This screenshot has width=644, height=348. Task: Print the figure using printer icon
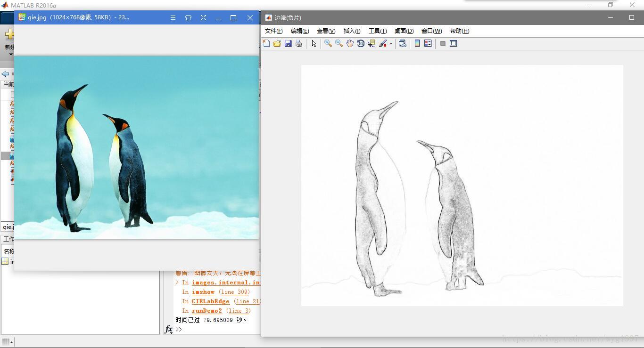click(299, 43)
